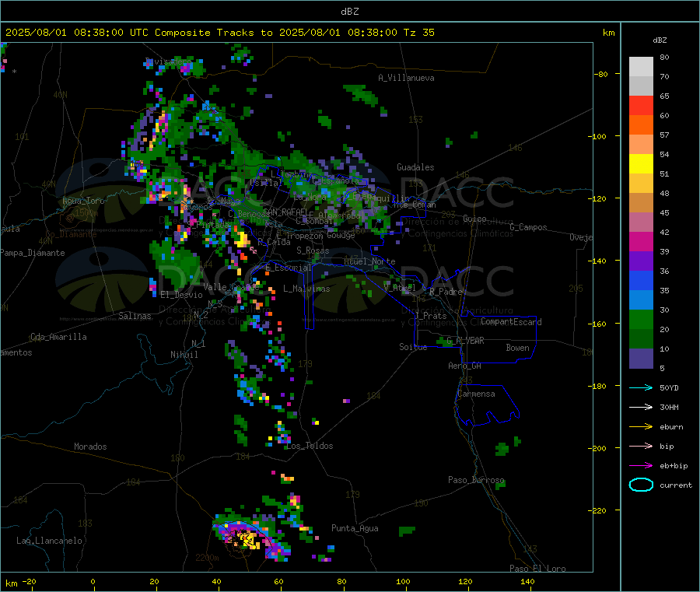Click the -200 km vertical axis tick label
700x592 pixels.
pos(599,448)
